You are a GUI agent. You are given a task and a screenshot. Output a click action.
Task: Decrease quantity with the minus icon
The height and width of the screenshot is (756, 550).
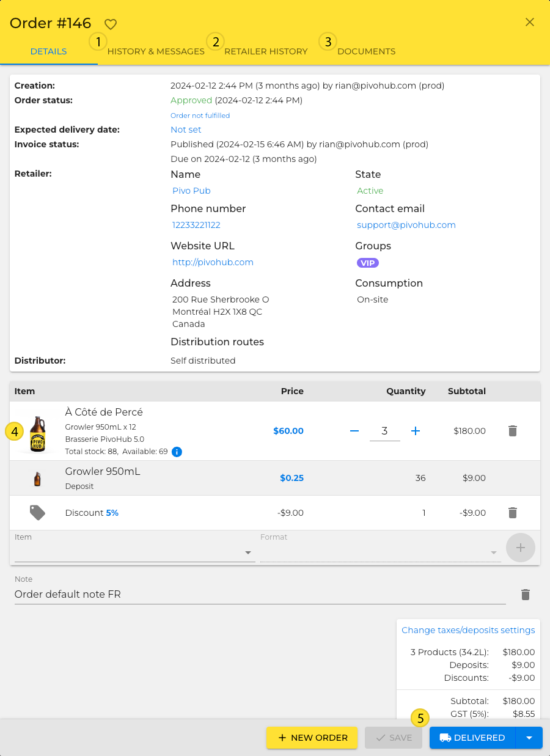click(x=354, y=431)
